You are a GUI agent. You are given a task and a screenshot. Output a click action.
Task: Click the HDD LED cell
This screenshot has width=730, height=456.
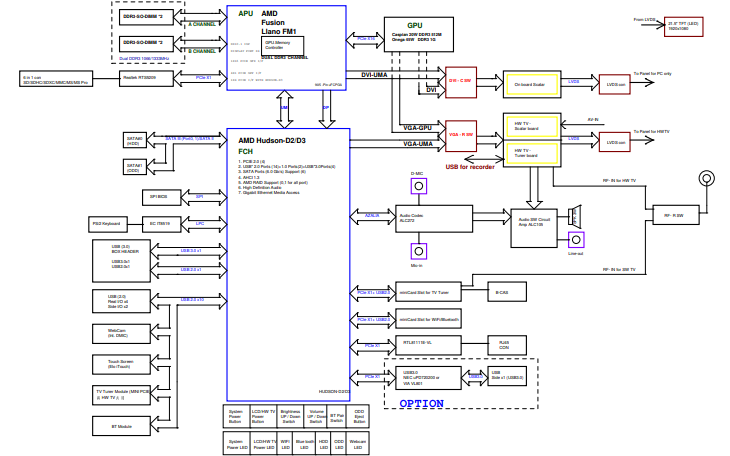coord(324,443)
